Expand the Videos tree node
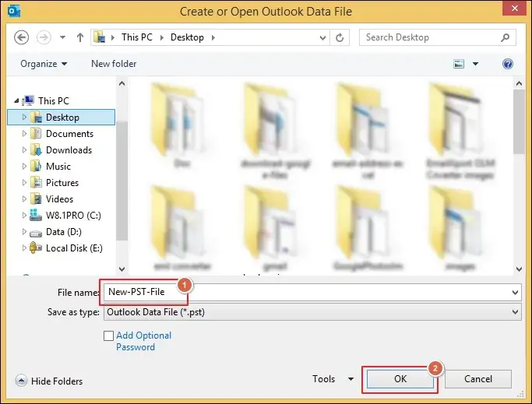532x404 pixels. [x=24, y=198]
